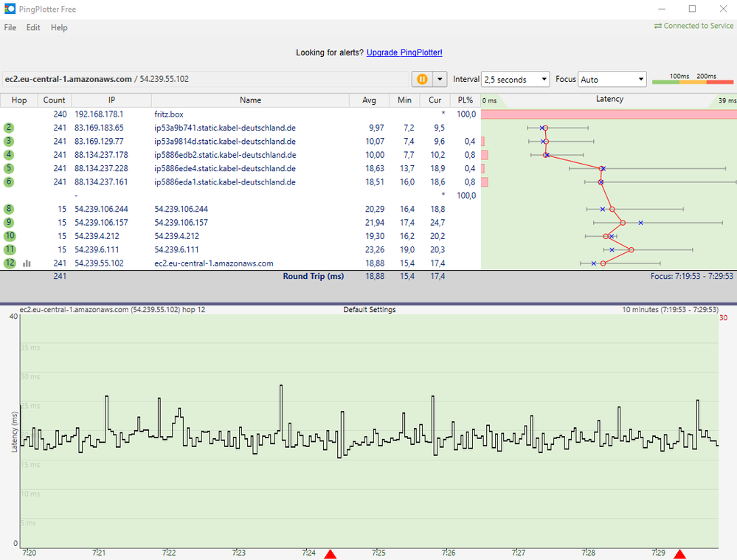Expand the Interval 2,5 seconds combo box
The height and width of the screenshot is (560, 737).
(515, 79)
